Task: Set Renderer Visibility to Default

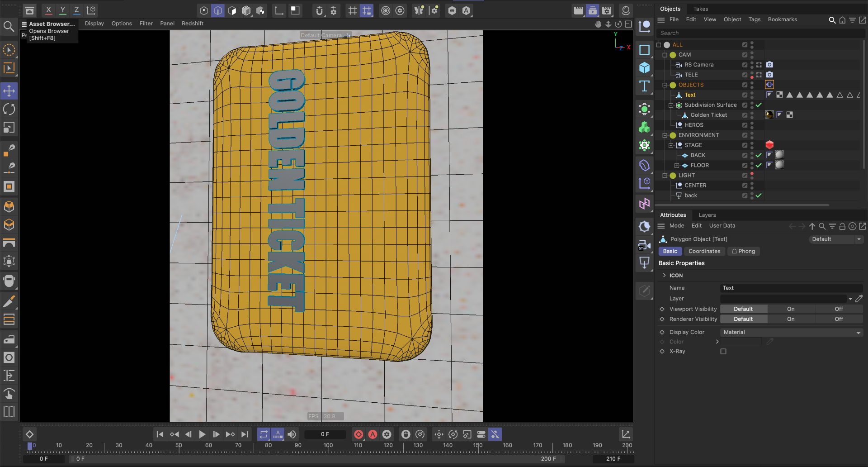Action: [743, 319]
